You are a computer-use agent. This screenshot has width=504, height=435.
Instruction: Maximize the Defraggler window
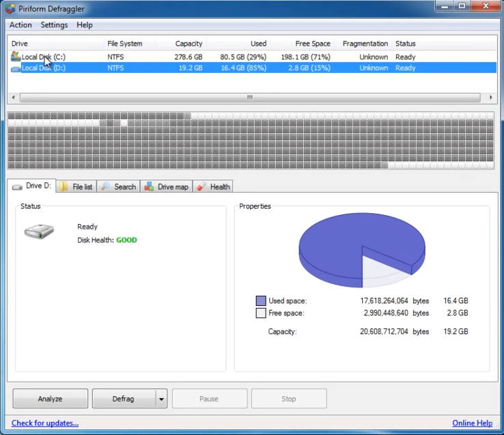click(462, 6)
